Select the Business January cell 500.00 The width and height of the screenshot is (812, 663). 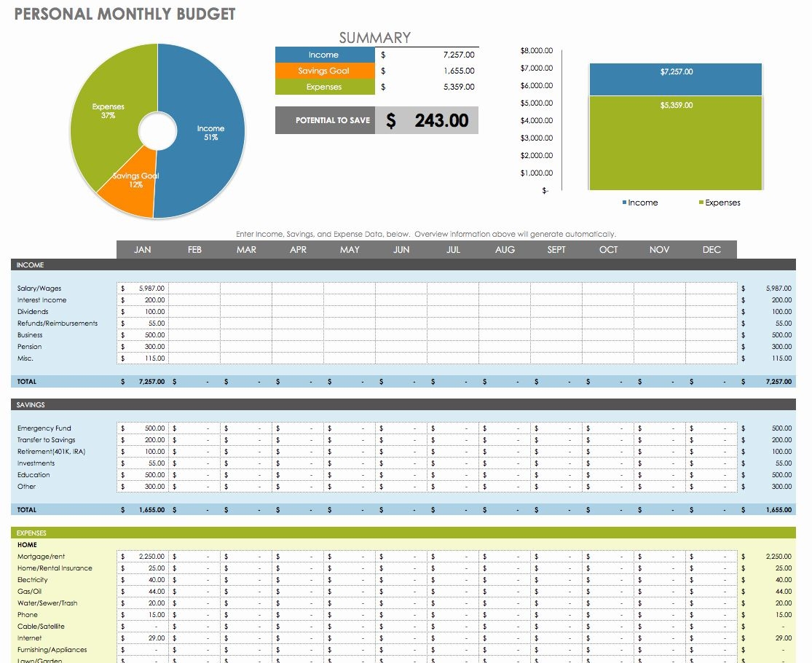click(143, 335)
